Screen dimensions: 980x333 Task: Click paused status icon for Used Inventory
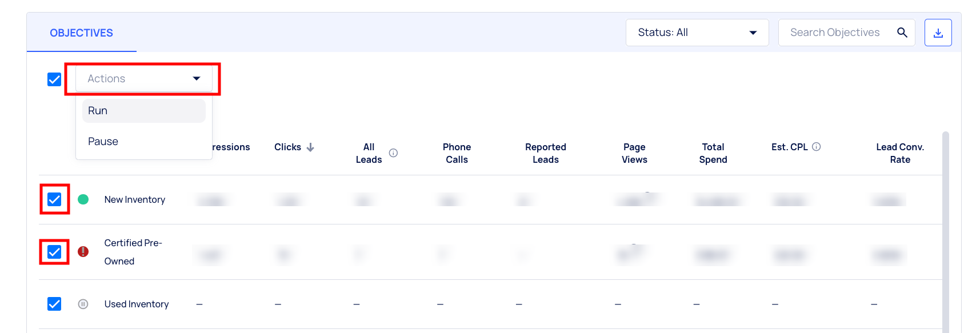click(83, 304)
